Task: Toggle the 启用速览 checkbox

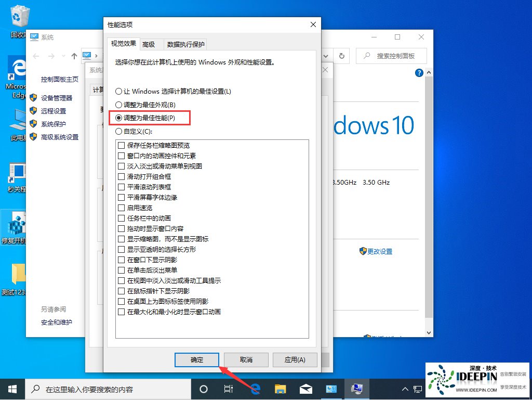Action: point(121,208)
